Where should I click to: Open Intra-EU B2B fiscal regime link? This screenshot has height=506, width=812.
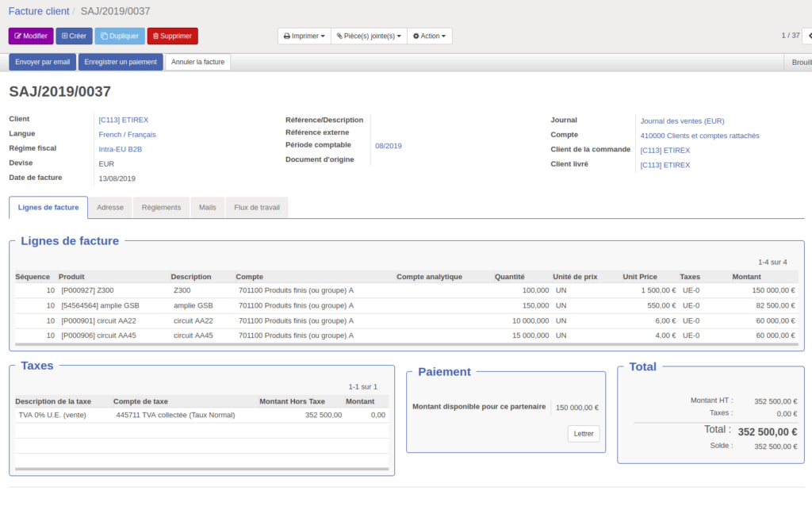121,149
